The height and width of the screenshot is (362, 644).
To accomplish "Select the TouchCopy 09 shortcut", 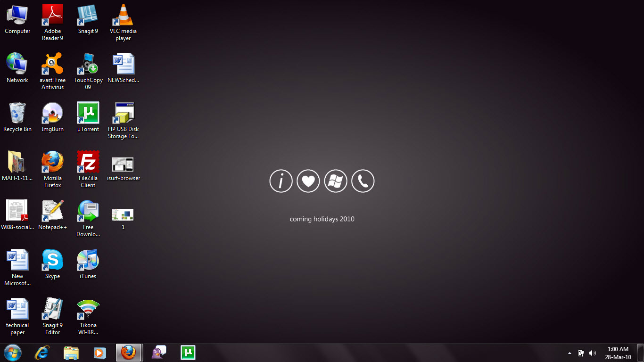I will coord(88,71).
